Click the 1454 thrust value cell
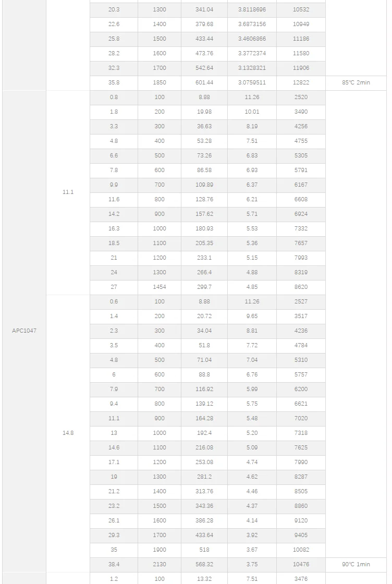Viewport: 392px width, 584px height. [160, 287]
